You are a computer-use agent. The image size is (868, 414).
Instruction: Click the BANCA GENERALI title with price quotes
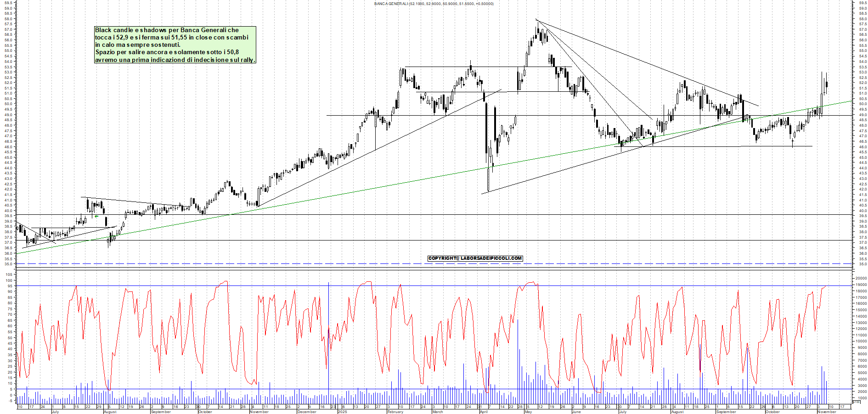click(x=433, y=4)
